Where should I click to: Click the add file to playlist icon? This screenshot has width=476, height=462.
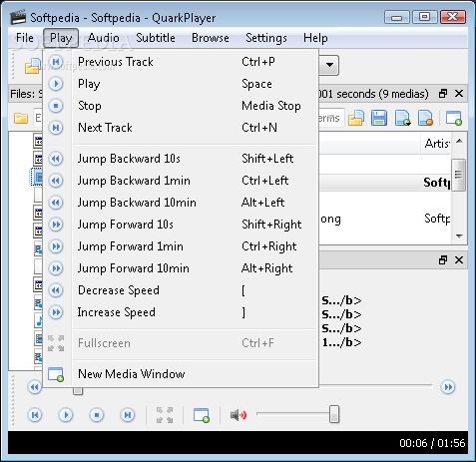(x=402, y=118)
